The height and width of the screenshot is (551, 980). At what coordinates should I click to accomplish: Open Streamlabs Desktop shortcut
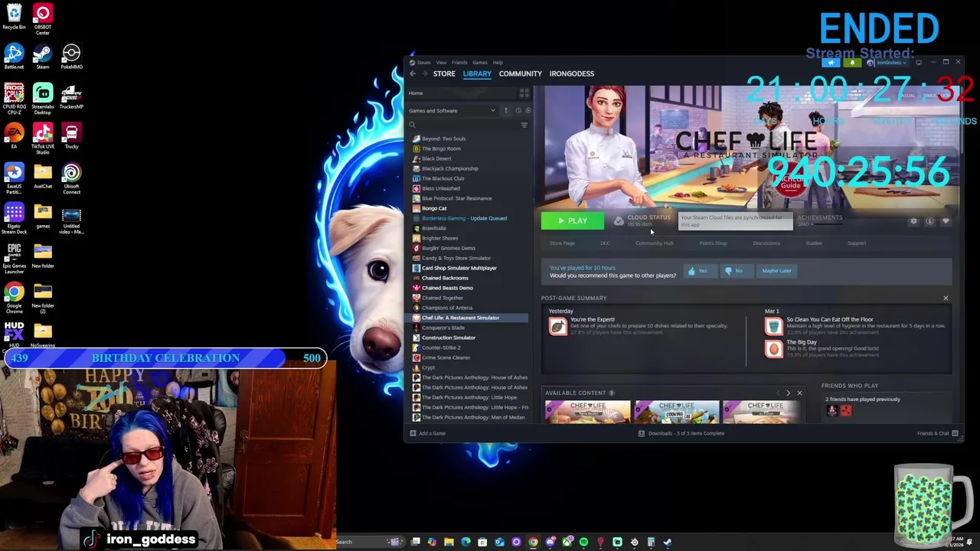42,96
